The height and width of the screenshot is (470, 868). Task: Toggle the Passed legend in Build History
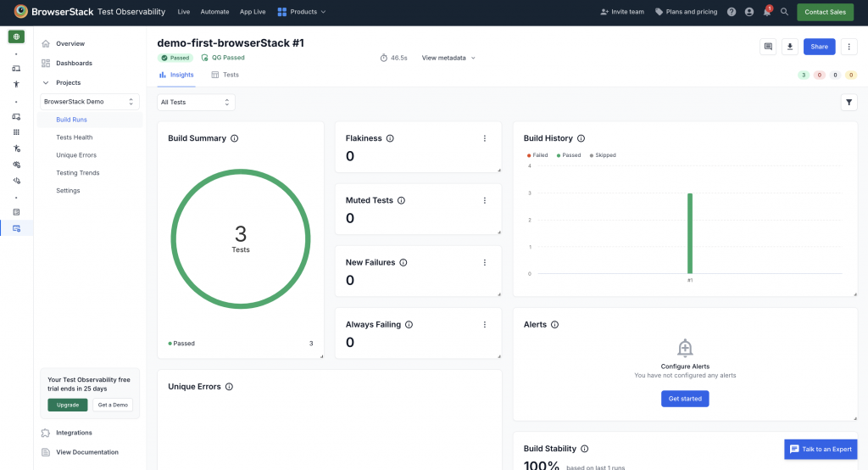[x=569, y=155]
